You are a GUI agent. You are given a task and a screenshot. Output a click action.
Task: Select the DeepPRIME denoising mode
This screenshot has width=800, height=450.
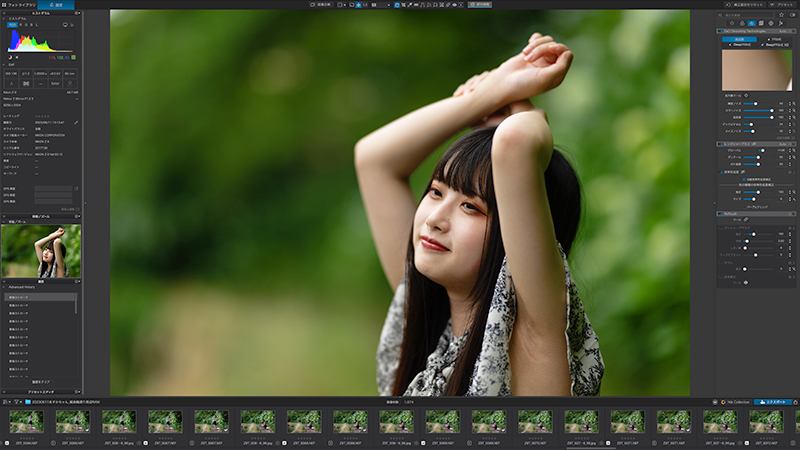pos(740,45)
